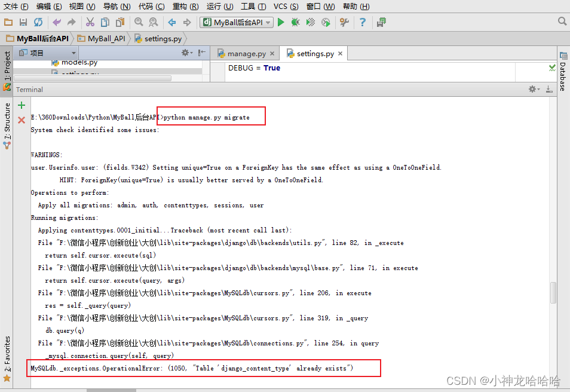
Task: Click the 'python manage.py migrate' command text
Action: [x=207, y=117]
